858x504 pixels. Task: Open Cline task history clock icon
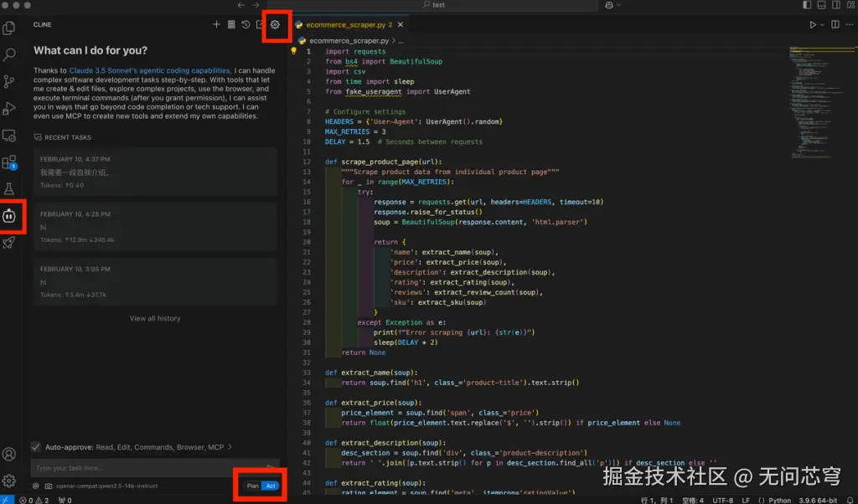pos(246,24)
